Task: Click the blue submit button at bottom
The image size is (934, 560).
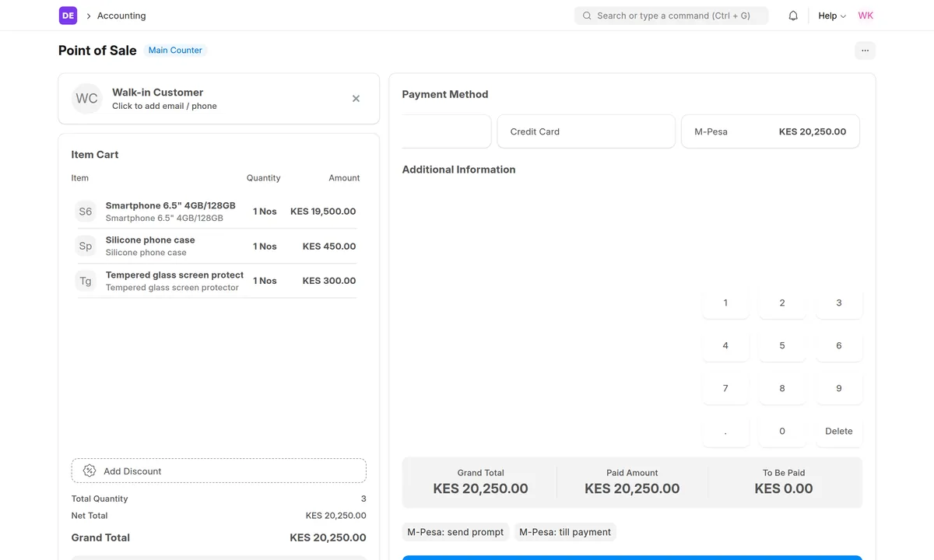Action: pos(632,558)
